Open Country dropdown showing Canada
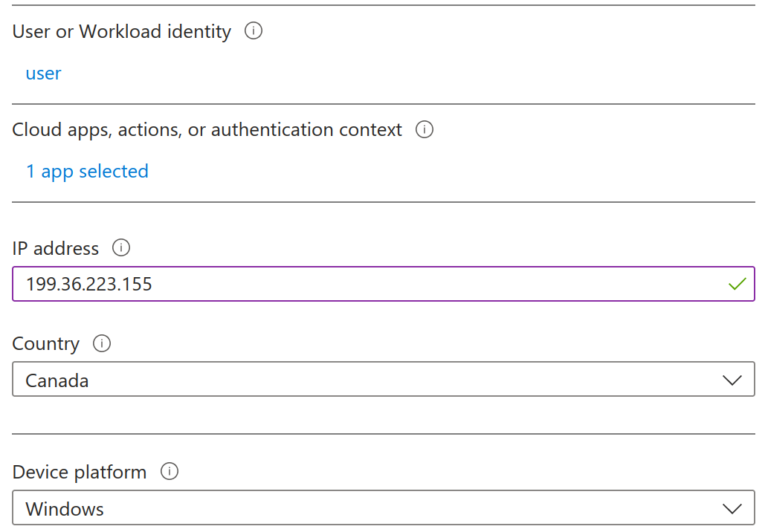The height and width of the screenshot is (532, 765). [384, 380]
